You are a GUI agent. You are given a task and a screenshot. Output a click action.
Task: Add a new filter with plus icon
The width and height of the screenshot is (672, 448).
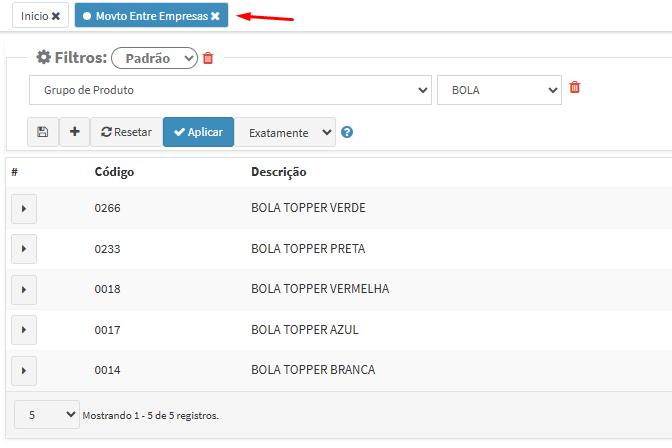pyautogui.click(x=74, y=132)
